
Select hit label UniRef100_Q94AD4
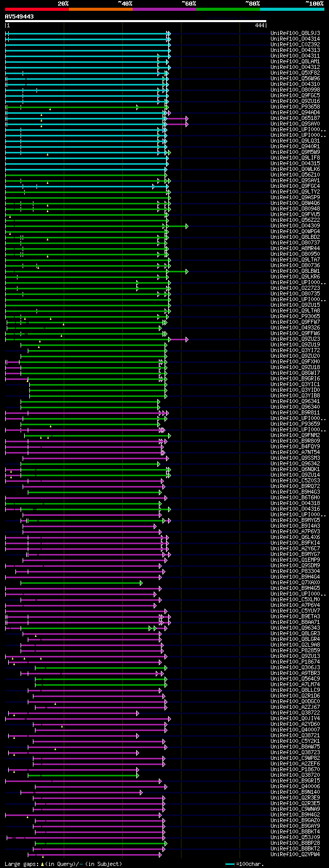click(x=295, y=113)
